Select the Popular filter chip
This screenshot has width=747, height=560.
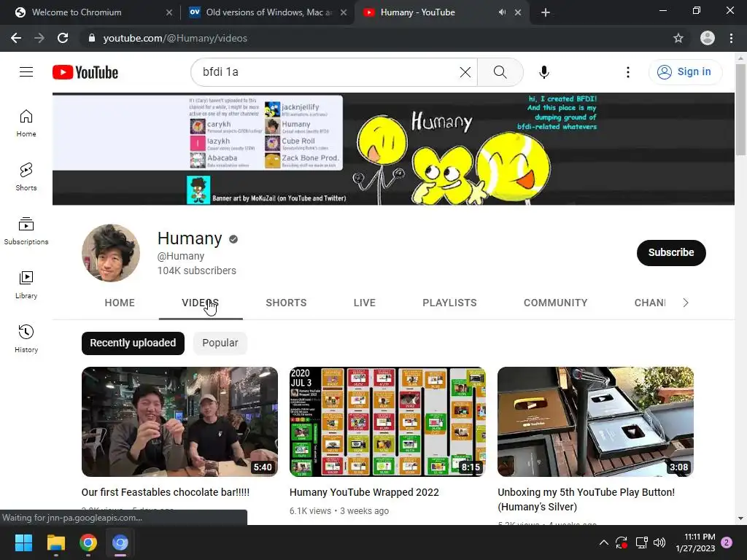coord(220,343)
